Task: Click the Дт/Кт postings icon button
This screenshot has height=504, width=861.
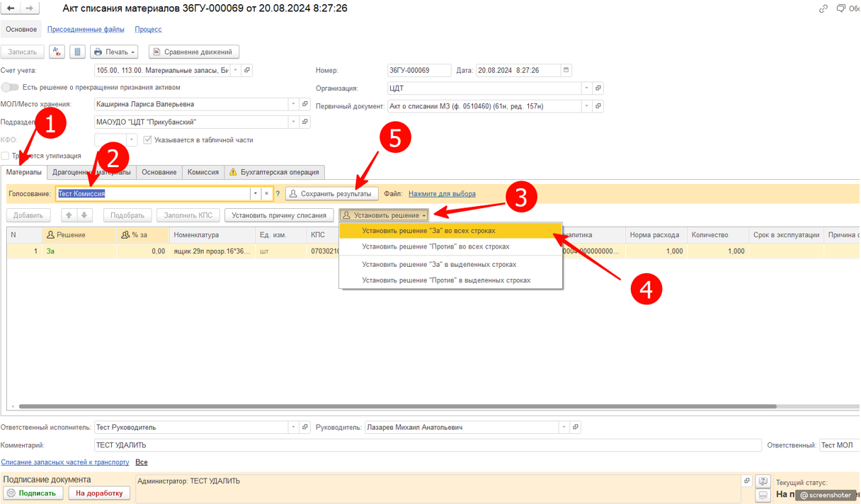Action: (57, 52)
